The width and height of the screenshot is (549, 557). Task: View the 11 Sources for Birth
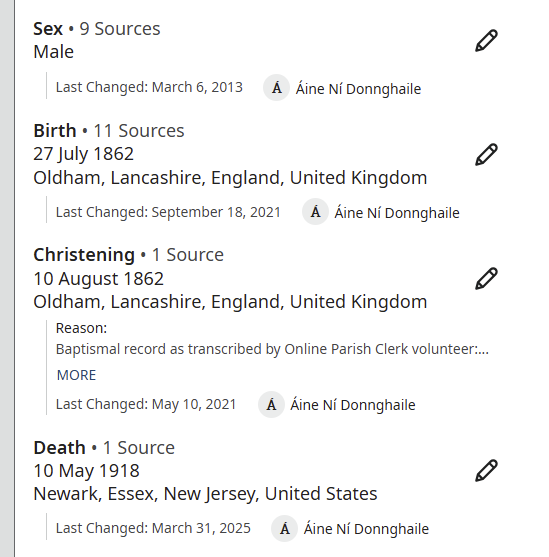[x=139, y=131]
